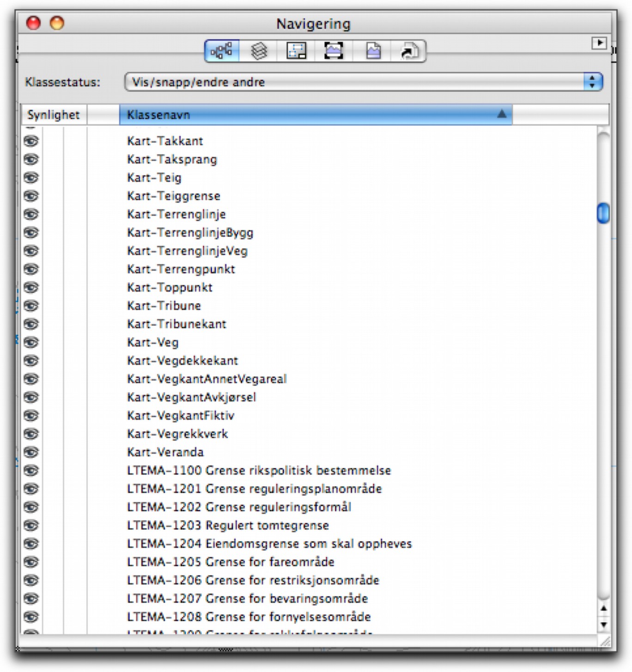Select the Kart-Tribunekant class name
The image size is (632, 672).
[176, 324]
